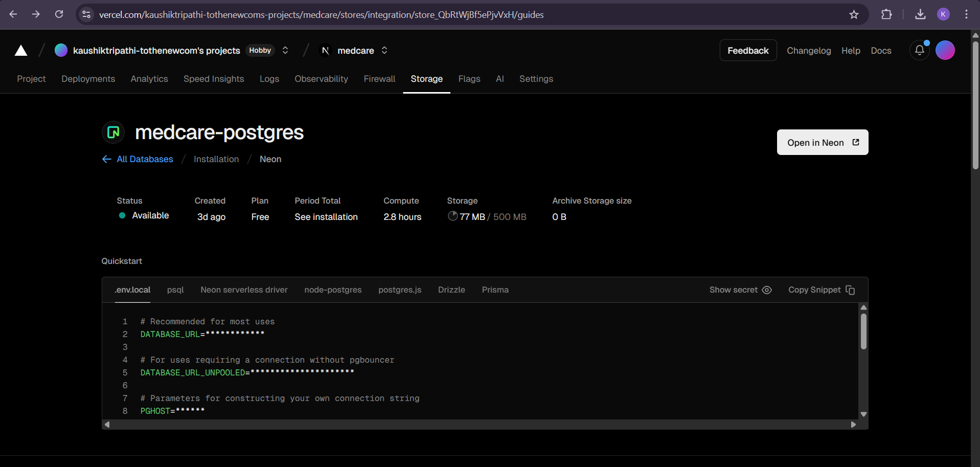Image resolution: width=980 pixels, height=467 pixels.
Task: Open the Help link
Action: pyautogui.click(x=851, y=51)
